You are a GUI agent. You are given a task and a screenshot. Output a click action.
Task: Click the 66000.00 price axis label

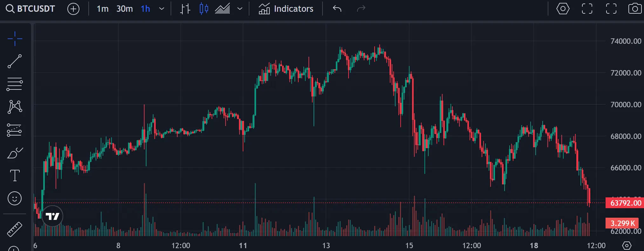tap(626, 168)
